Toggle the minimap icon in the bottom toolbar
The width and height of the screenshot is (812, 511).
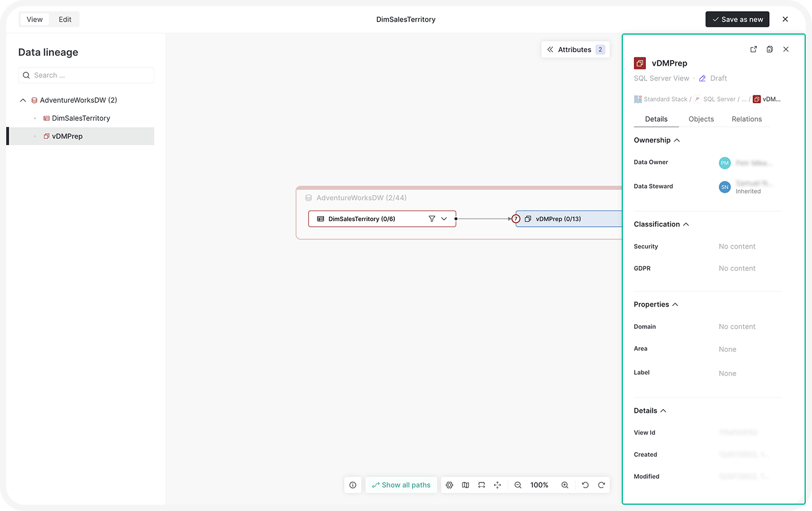pos(466,485)
